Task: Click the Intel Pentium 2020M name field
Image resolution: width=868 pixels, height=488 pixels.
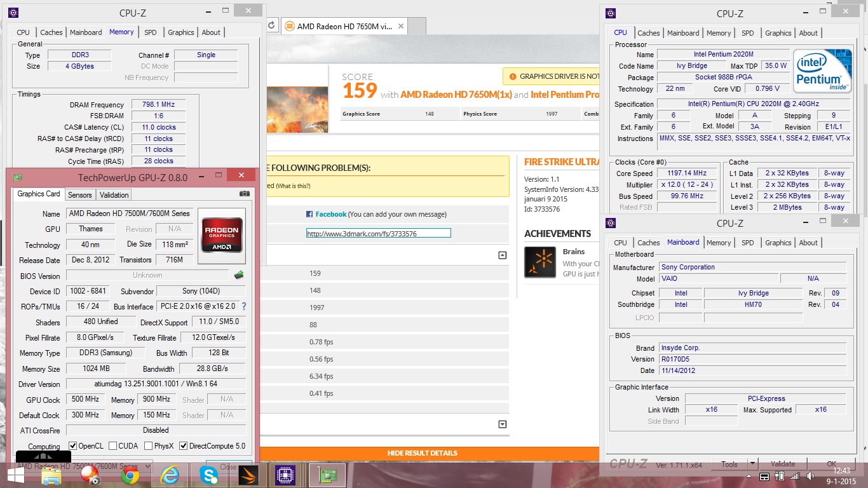Action: pyautogui.click(x=723, y=54)
